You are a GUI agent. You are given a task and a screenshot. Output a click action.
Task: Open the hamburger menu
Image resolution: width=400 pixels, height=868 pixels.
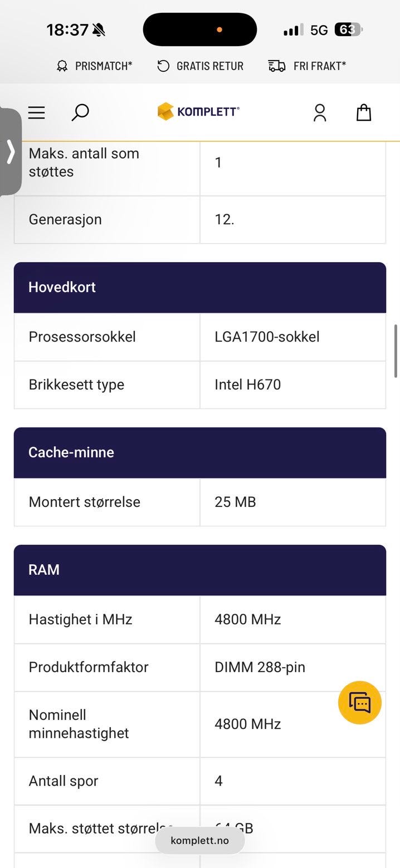tap(36, 112)
